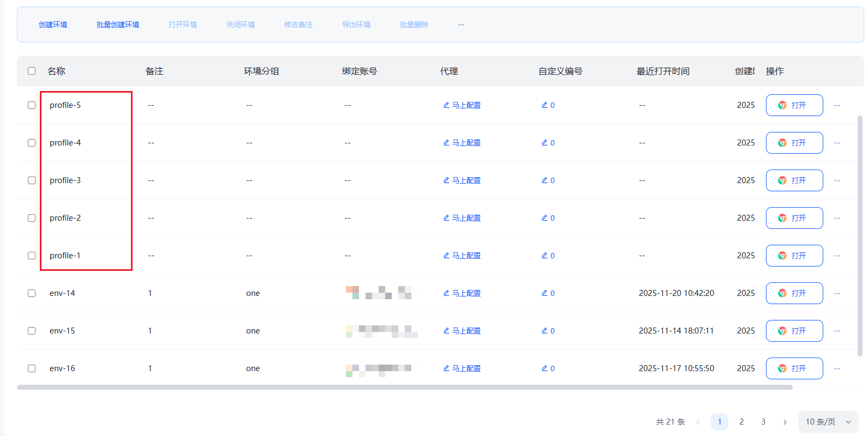The image size is (868, 436).
Task: Select the env-14 row checkbox
Action: 32,293
